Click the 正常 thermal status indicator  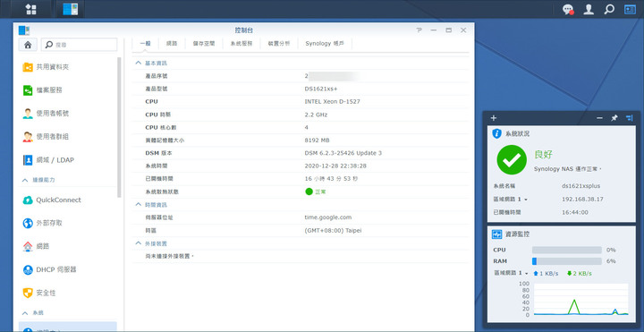coord(316,192)
